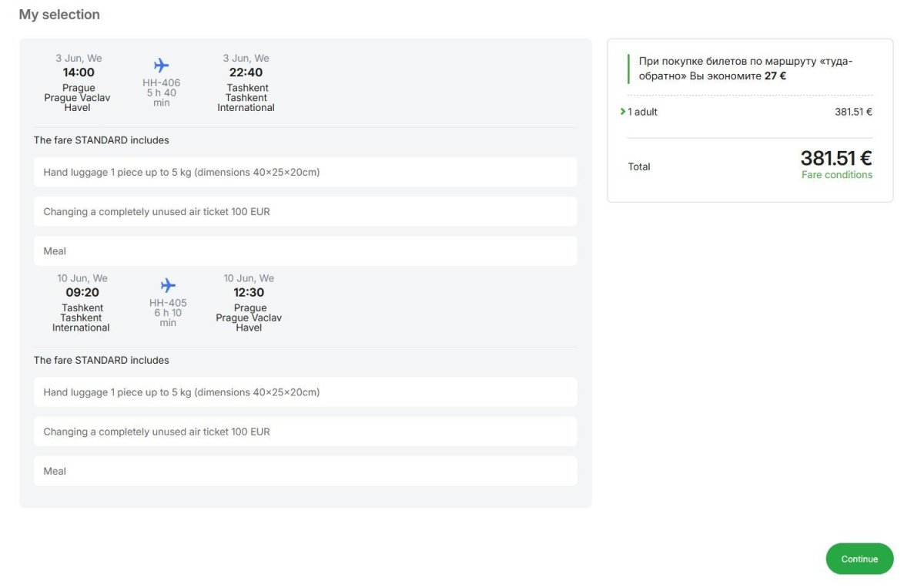
Task: Click the 09:20 Tashkent departure time
Action: (x=82, y=293)
